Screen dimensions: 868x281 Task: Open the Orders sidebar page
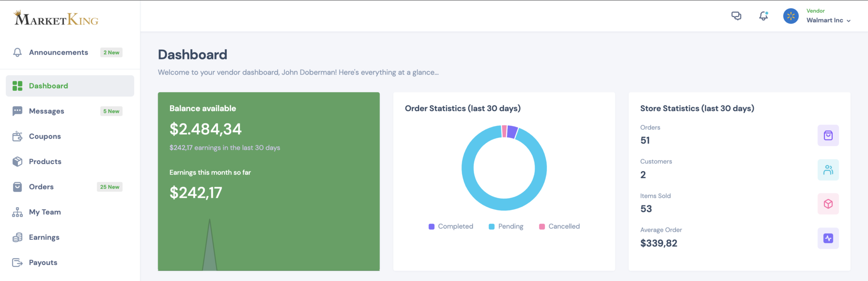[41, 187]
